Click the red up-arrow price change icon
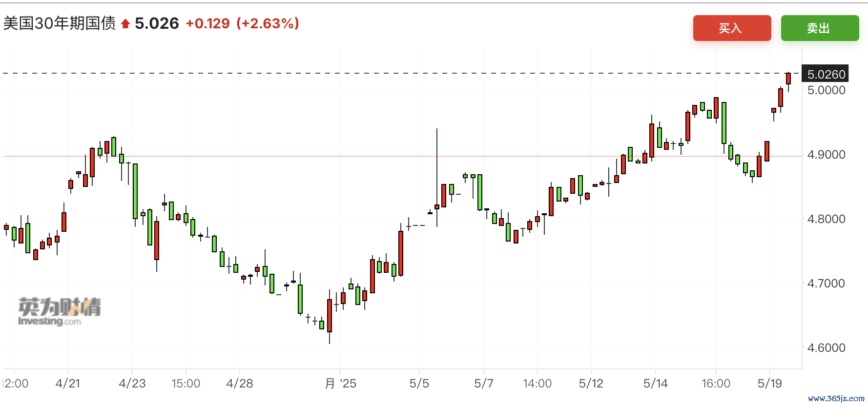Image resolution: width=868 pixels, height=406 pixels. (125, 24)
